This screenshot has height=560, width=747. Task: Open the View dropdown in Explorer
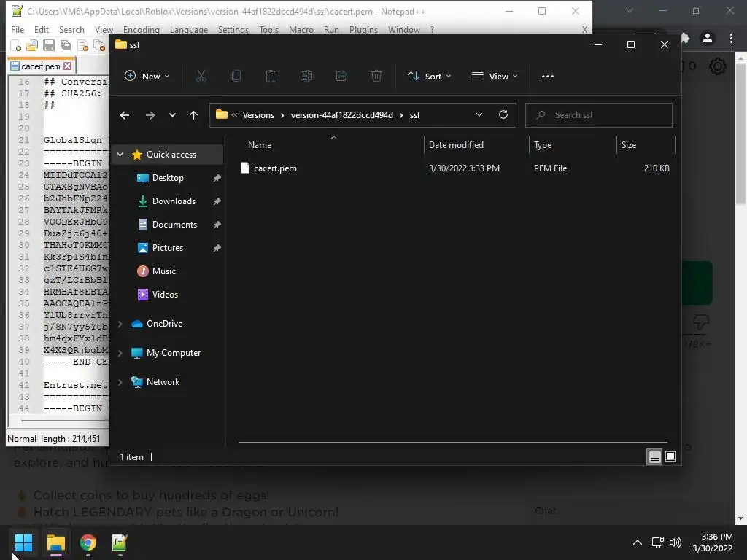(494, 76)
